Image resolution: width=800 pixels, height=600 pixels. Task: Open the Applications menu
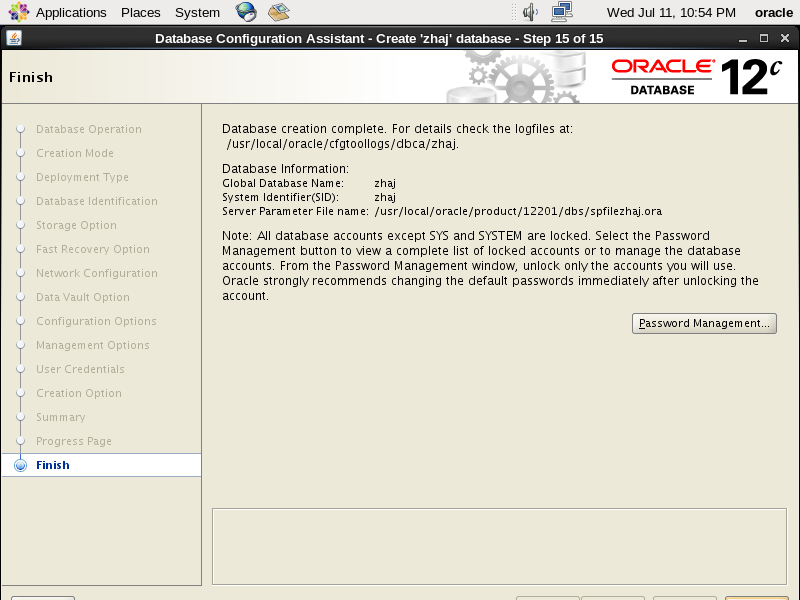71,12
